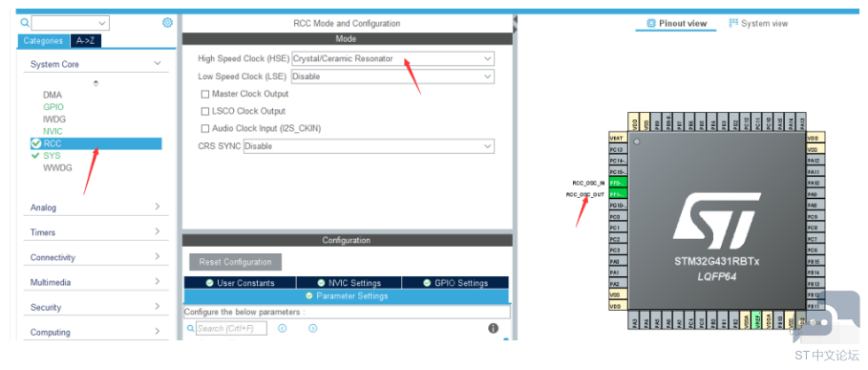Image resolution: width=868 pixels, height=370 pixels.
Task: Click the green check mark beside SYS
Action: 36,156
